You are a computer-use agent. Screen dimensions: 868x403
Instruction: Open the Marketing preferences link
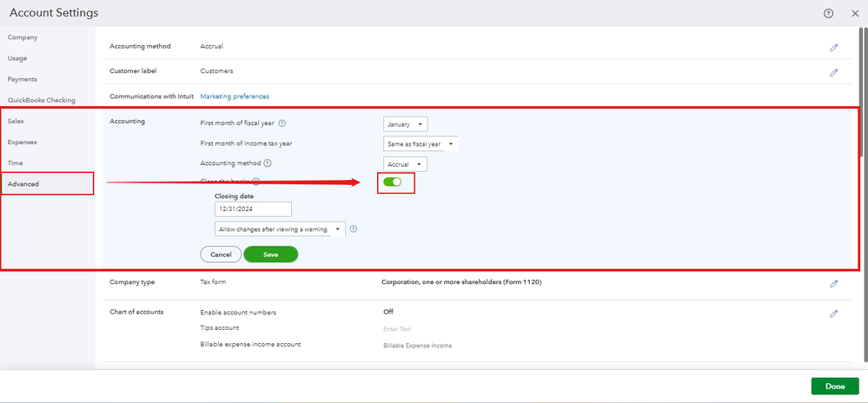(235, 96)
